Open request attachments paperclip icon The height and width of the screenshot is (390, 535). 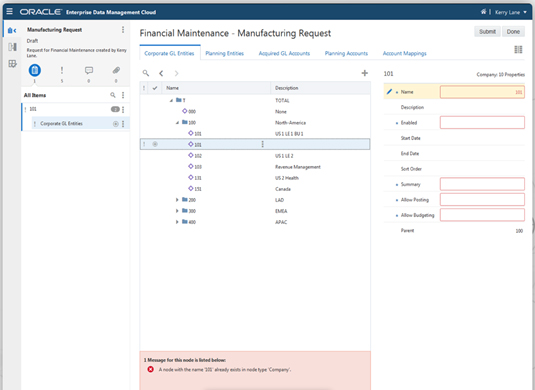(x=116, y=70)
